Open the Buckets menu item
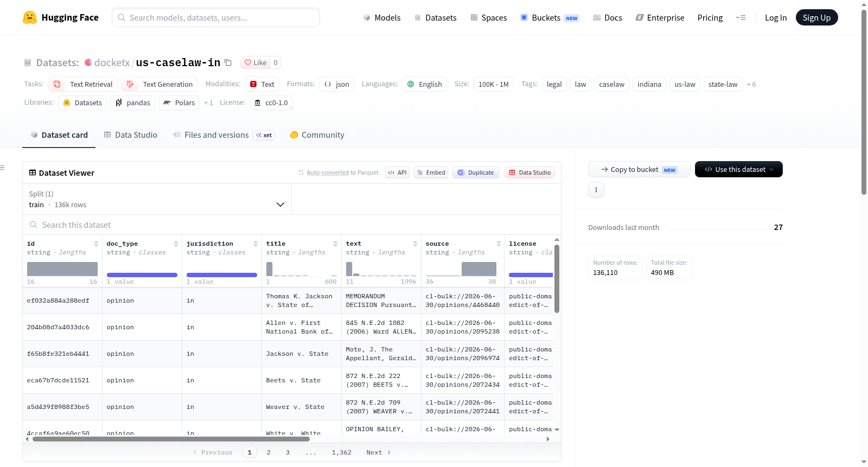This screenshot has width=868, height=467. (x=550, y=17)
